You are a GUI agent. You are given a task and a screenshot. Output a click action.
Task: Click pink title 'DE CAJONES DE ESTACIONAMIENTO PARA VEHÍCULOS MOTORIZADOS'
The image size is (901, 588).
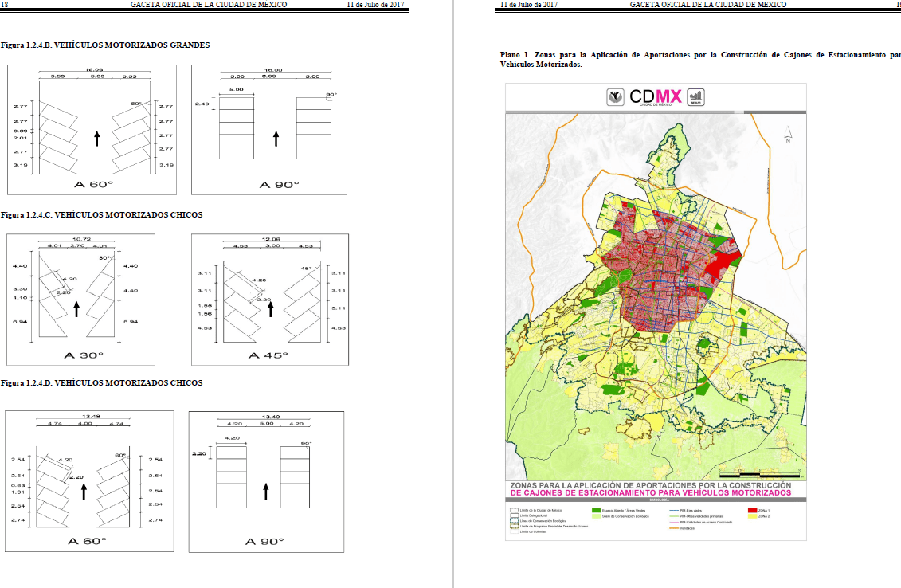pyautogui.click(x=651, y=493)
